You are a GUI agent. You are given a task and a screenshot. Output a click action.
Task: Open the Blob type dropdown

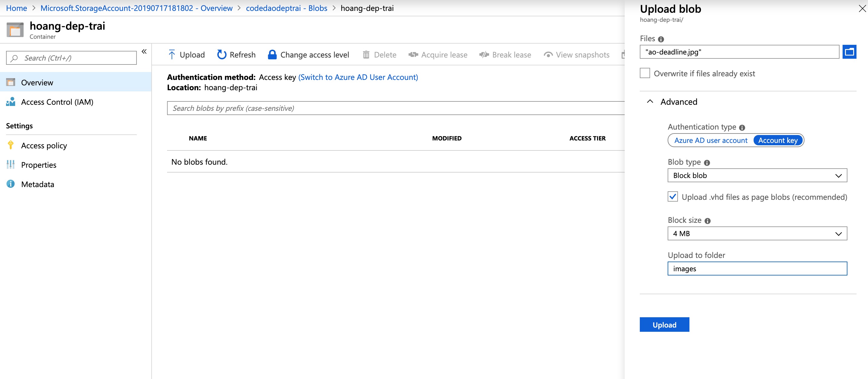point(757,176)
